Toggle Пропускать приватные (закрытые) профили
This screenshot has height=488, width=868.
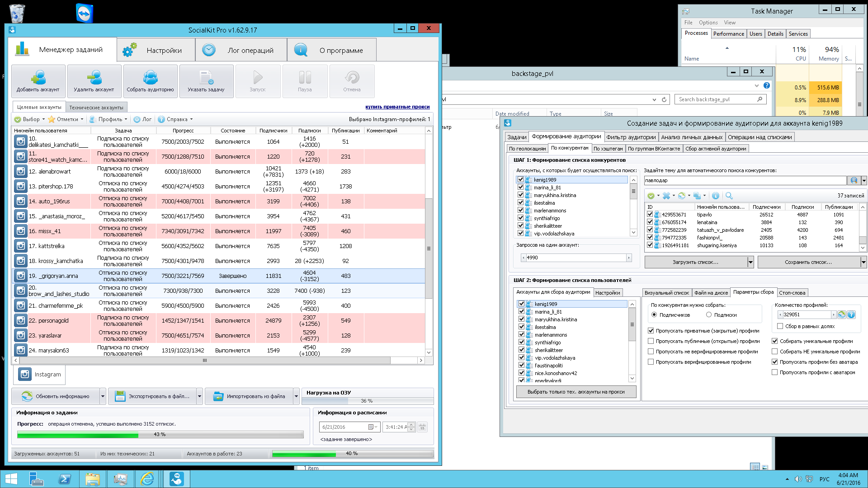tap(651, 331)
